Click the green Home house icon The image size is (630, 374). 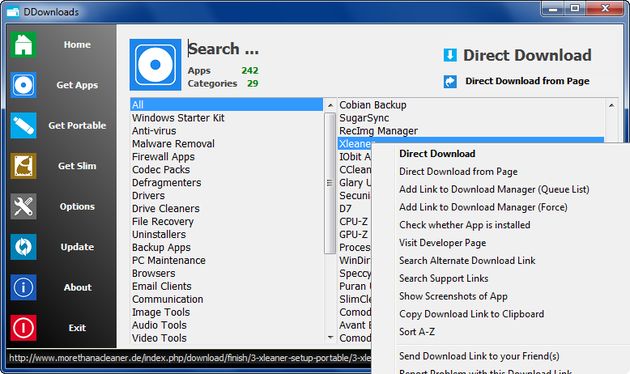[23, 45]
